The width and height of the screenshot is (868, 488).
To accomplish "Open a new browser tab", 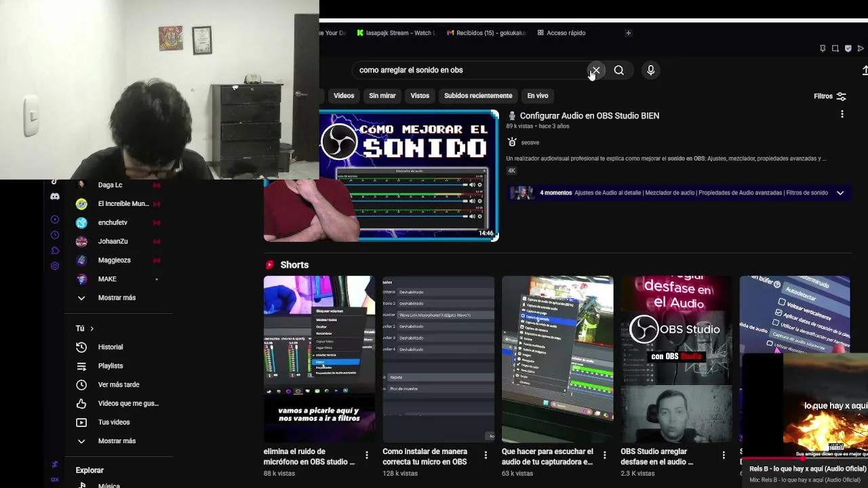I will pyautogui.click(x=628, y=33).
